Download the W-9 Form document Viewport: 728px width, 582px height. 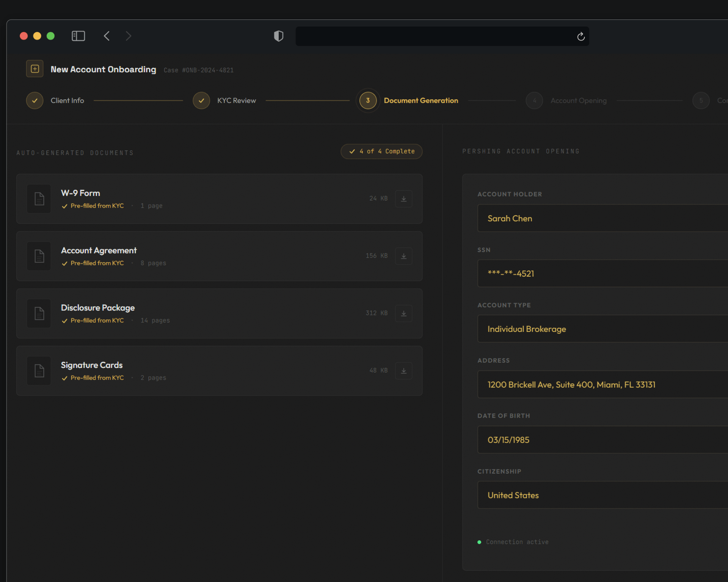pyautogui.click(x=403, y=199)
